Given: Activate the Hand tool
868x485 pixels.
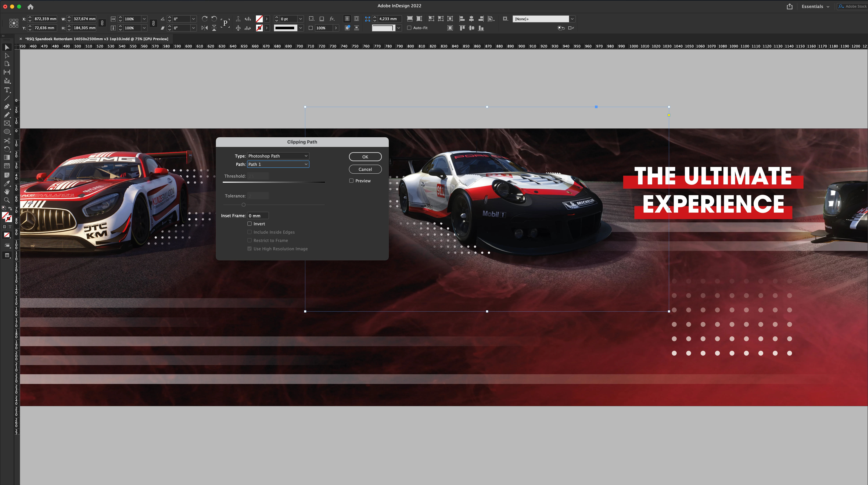Looking at the screenshot, I should point(7,192).
